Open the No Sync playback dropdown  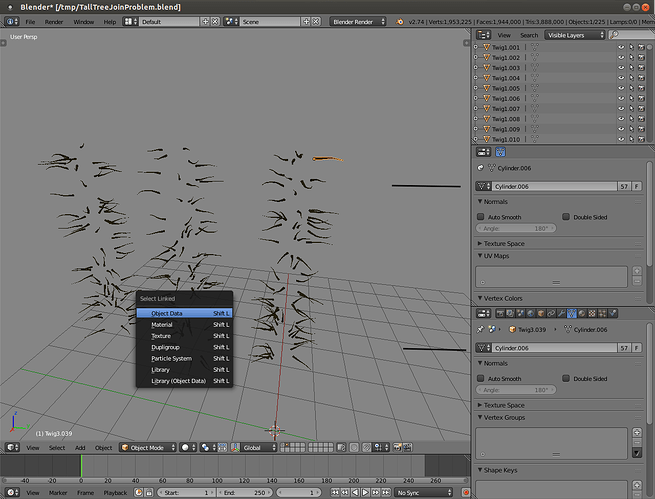point(424,493)
